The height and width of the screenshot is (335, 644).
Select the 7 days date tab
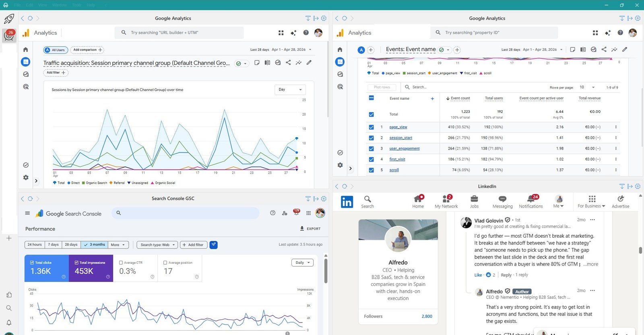53,245
